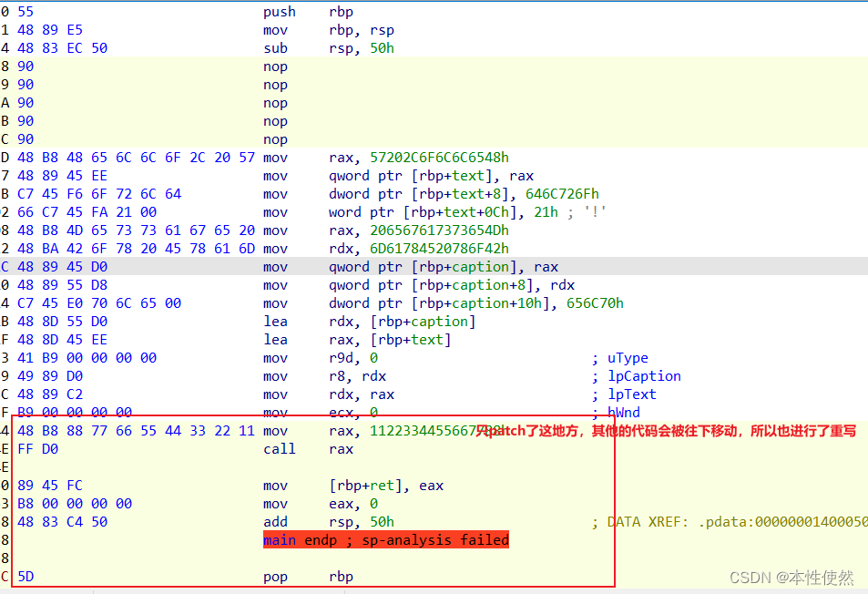Follow the DATA XREF .pdata cross-reference
This screenshot has width=868, height=594.
pos(710,521)
